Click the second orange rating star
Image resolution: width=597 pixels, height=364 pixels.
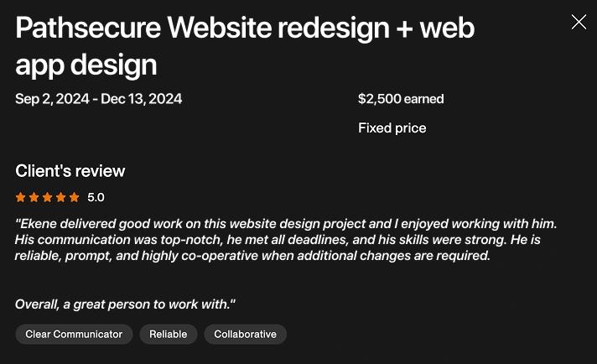coord(34,198)
